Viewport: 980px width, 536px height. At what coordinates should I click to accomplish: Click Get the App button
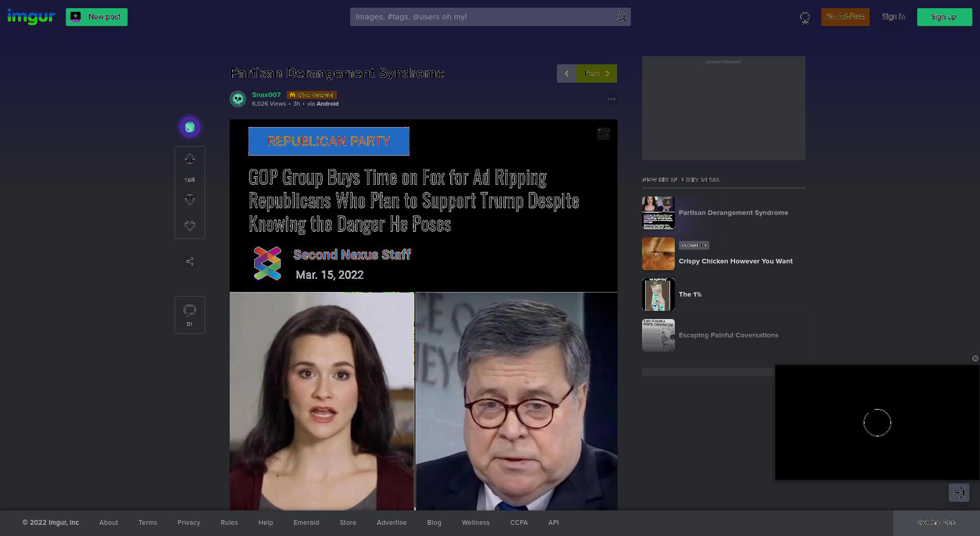click(x=937, y=523)
